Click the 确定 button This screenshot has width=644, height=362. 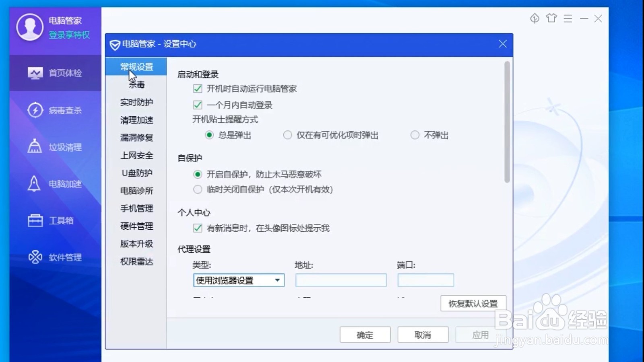point(365,335)
